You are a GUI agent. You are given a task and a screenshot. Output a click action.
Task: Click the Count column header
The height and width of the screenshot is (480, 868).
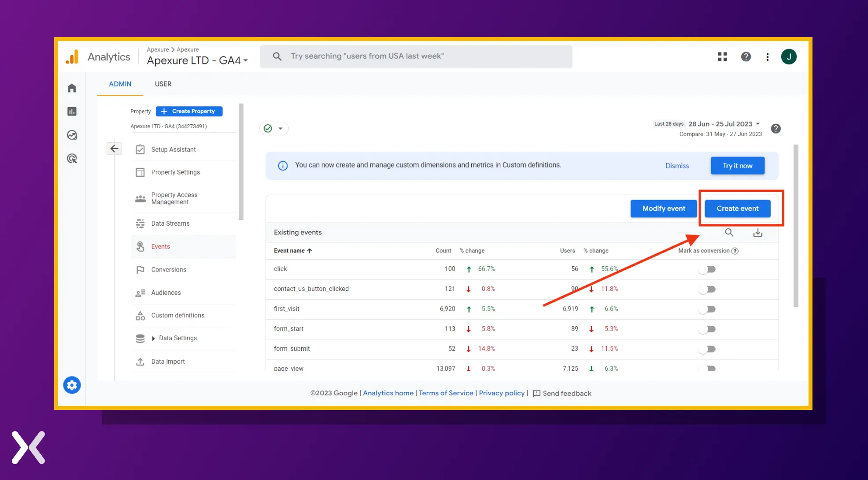pyautogui.click(x=443, y=251)
